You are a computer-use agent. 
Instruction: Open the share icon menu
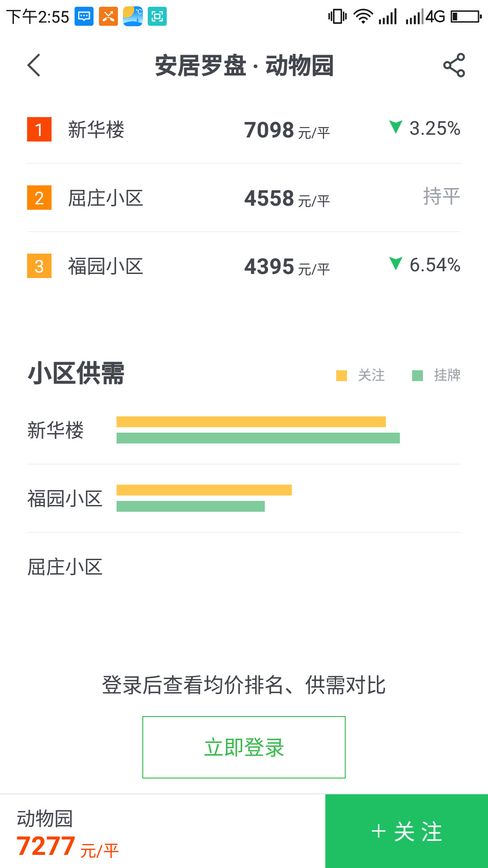(454, 65)
